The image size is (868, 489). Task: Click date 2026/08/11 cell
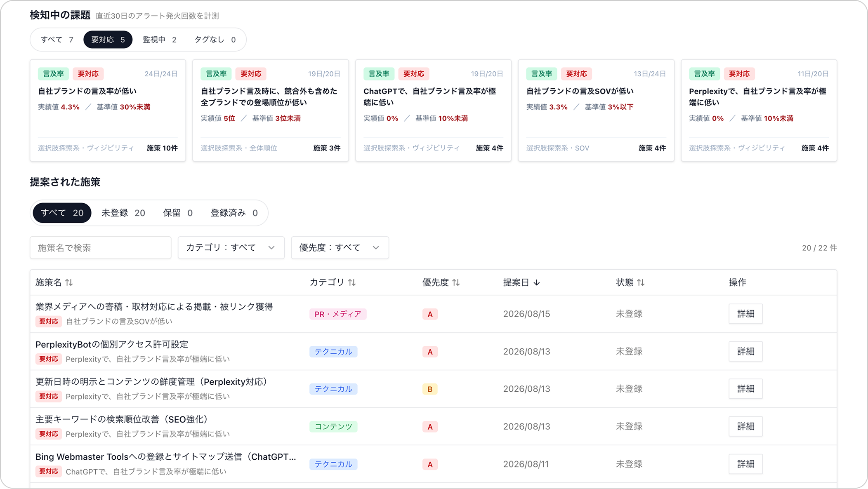click(526, 464)
